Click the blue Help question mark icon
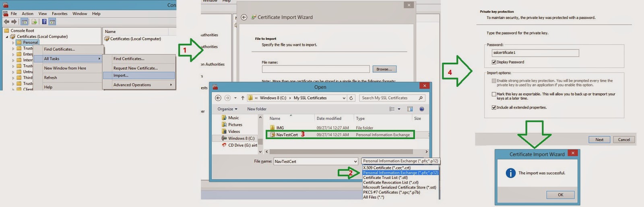644x207 pixels. pos(44,22)
